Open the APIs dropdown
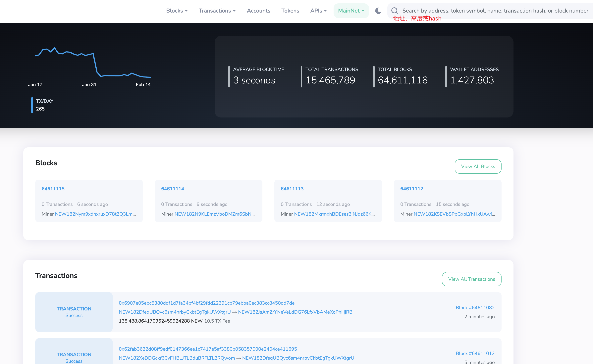Screen dimensions: 593x364 tap(318, 11)
